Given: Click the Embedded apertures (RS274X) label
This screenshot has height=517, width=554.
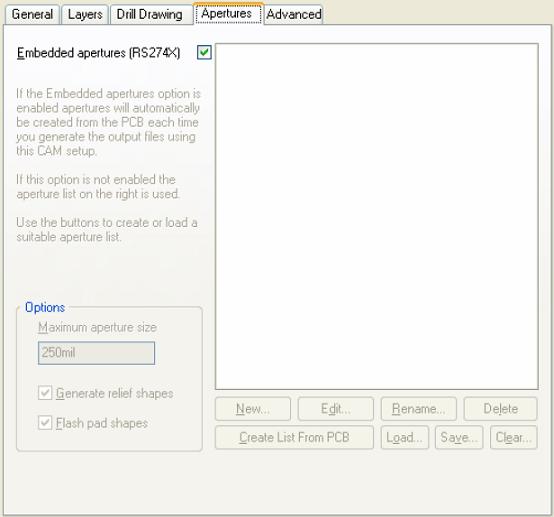Looking at the screenshot, I should [x=99, y=53].
